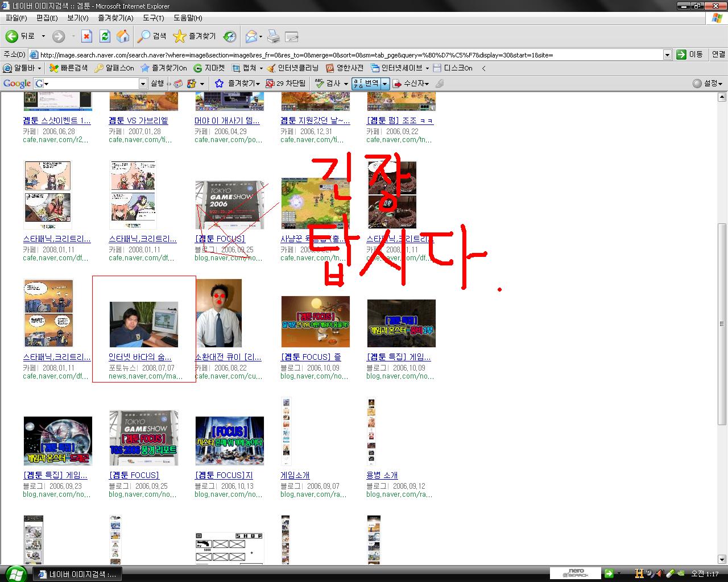Image resolution: width=728 pixels, height=582 pixels.
Task: Expand the 설정 dropdown on Google toolbar
Action: (708, 84)
